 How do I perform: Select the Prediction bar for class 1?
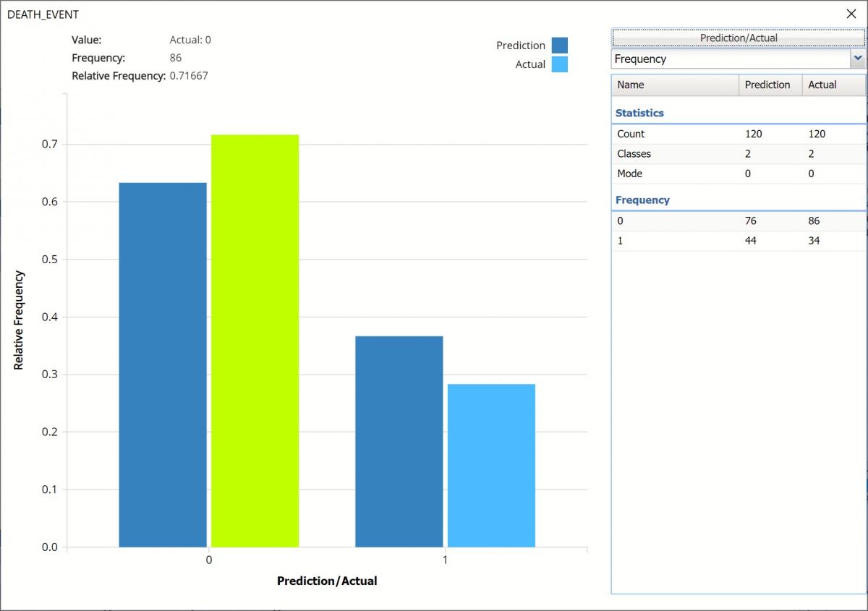(x=399, y=441)
